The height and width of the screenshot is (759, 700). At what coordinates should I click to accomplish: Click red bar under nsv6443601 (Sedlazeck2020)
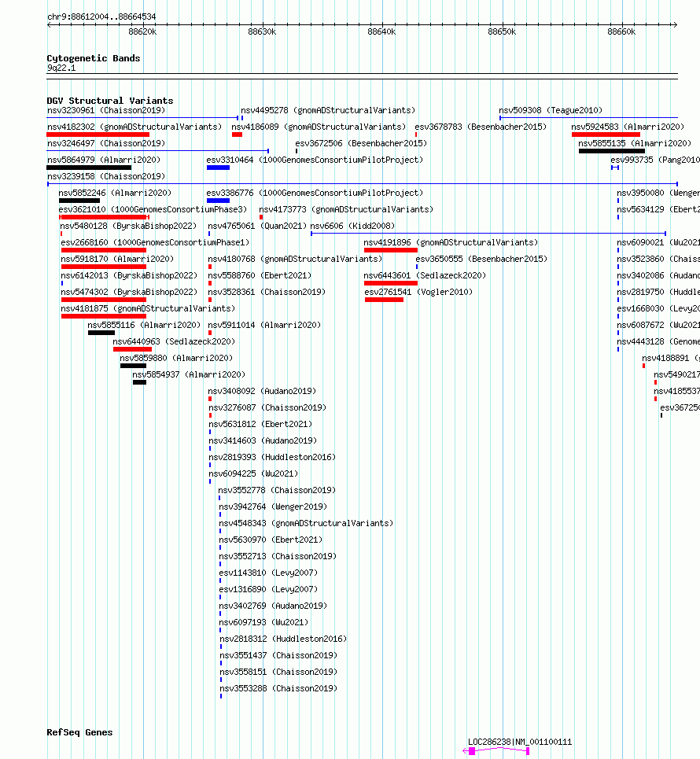pos(391,282)
